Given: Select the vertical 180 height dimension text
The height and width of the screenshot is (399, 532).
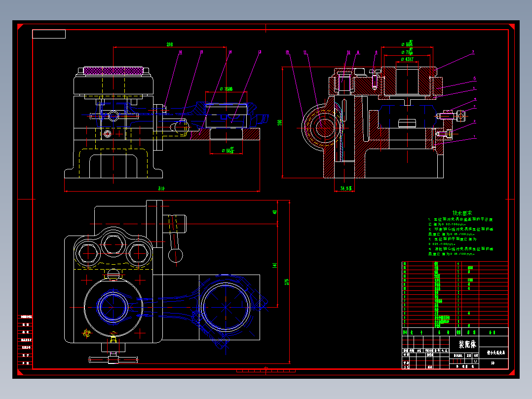Looking at the screenshot, I should [x=279, y=122].
